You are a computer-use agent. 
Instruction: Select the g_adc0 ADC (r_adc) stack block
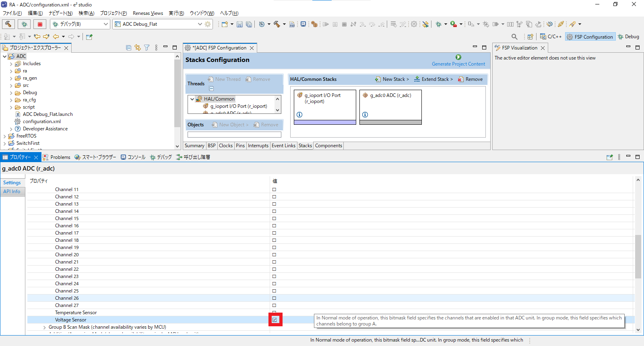[390, 107]
